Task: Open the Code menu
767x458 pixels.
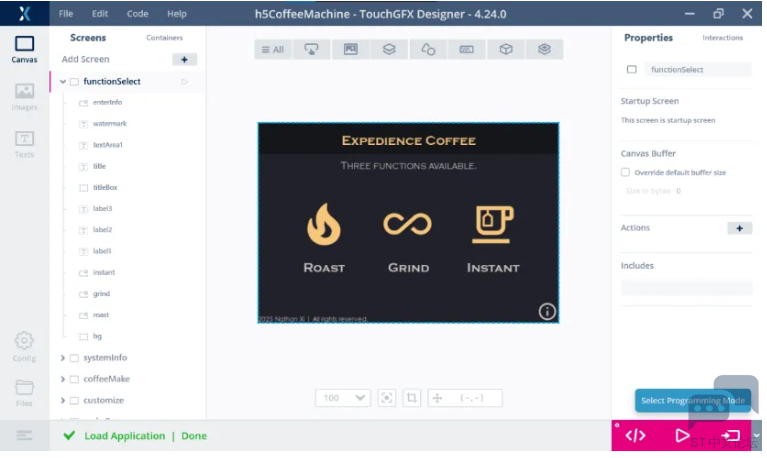Action: (x=137, y=14)
